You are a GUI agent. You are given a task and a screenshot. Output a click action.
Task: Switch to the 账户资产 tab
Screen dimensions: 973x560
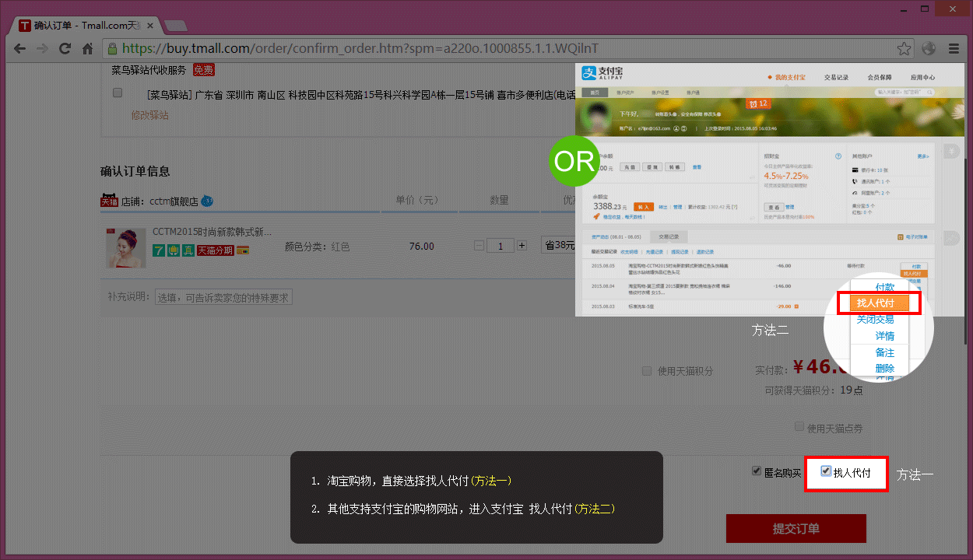(x=627, y=93)
